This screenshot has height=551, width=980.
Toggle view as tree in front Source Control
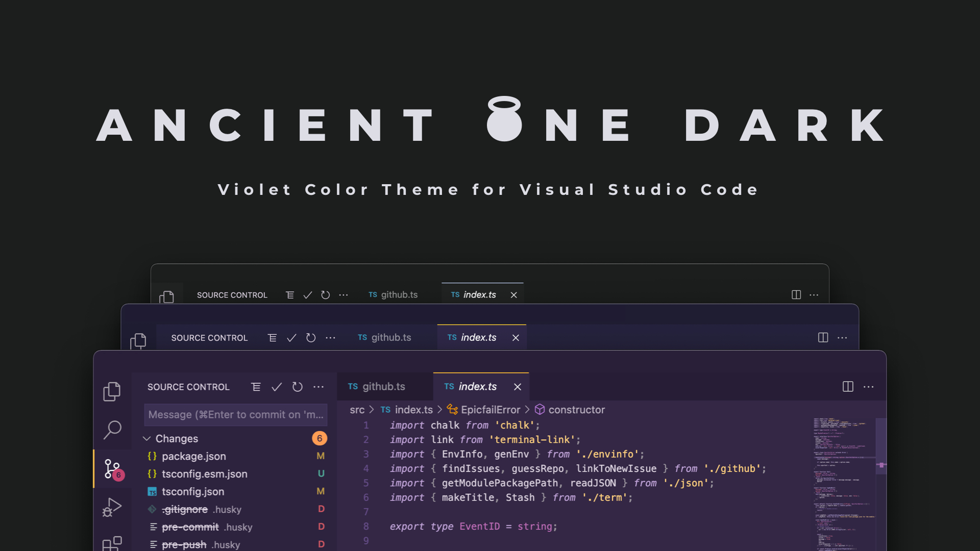pos(256,387)
